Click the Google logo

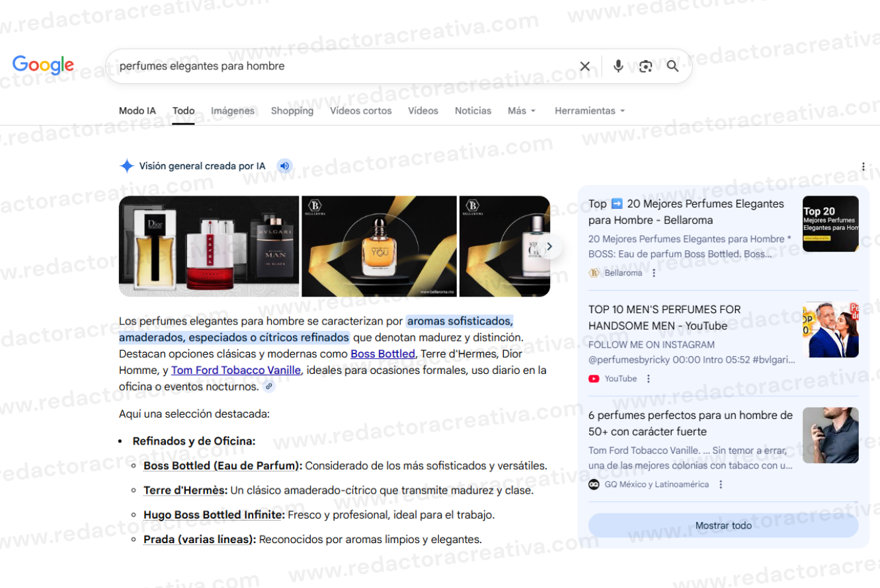tap(43, 65)
